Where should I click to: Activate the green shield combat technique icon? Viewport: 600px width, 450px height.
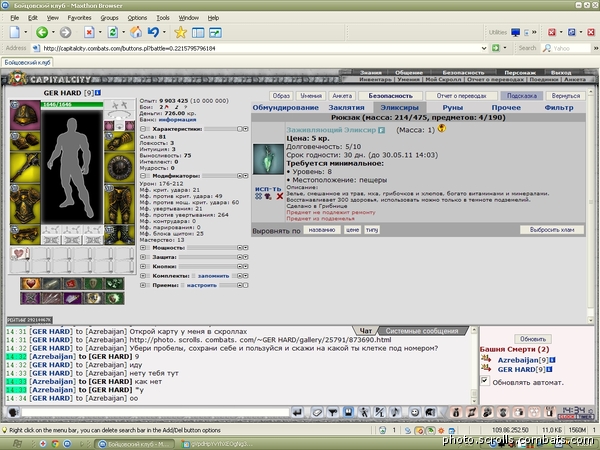[x=93, y=284]
